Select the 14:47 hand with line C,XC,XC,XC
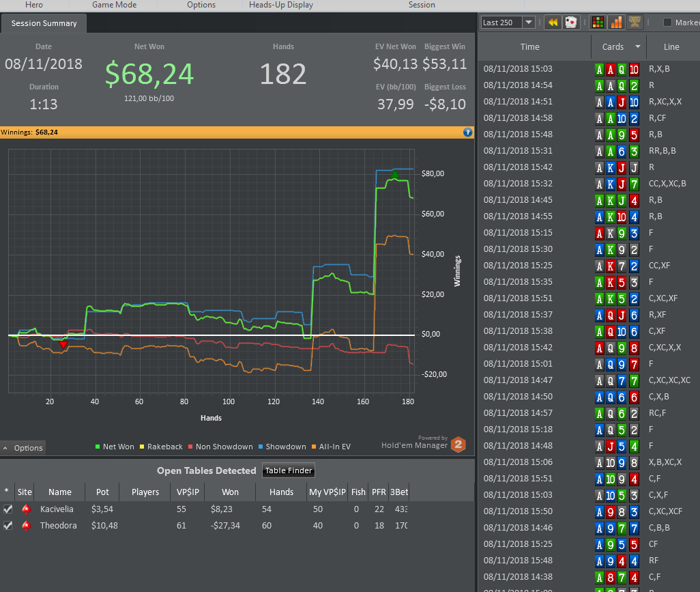This screenshot has width=700, height=592. (589, 380)
